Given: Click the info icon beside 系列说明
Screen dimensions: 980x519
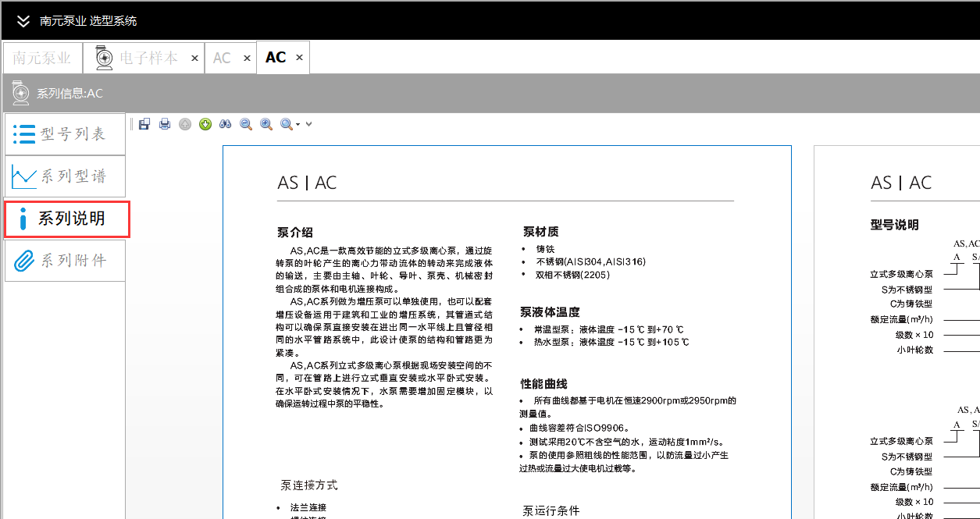Looking at the screenshot, I should coord(23,219).
